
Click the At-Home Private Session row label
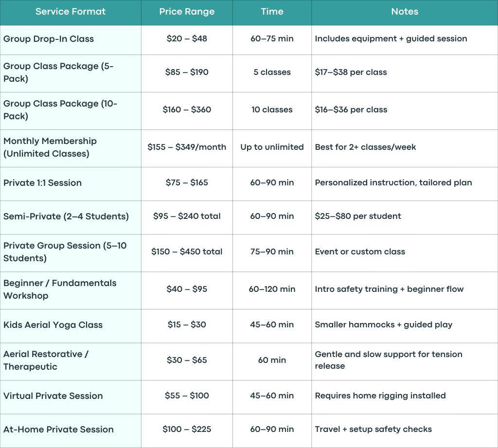coord(58,430)
